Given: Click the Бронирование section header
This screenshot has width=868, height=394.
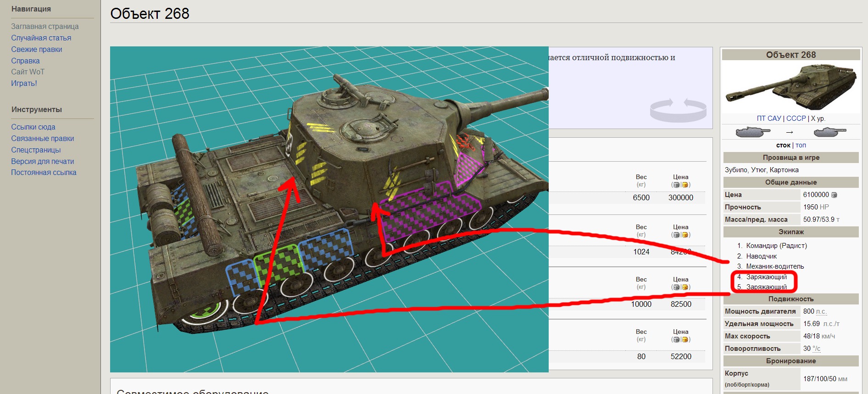Looking at the screenshot, I should (x=791, y=361).
